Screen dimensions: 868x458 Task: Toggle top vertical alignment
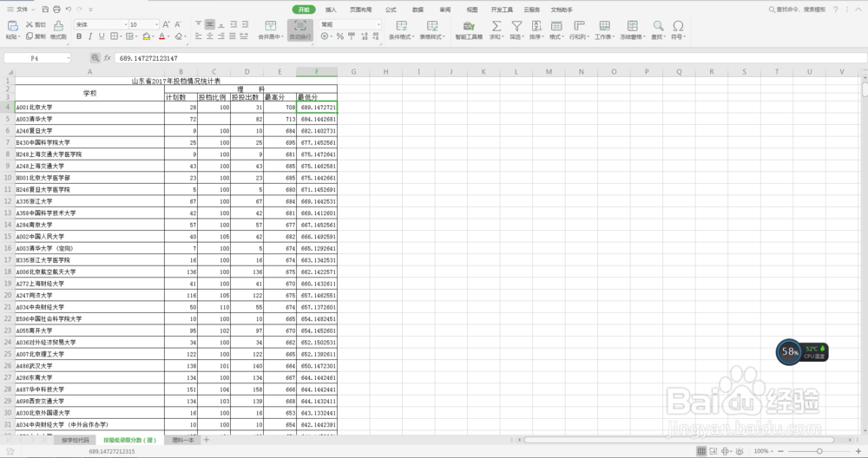pos(198,24)
